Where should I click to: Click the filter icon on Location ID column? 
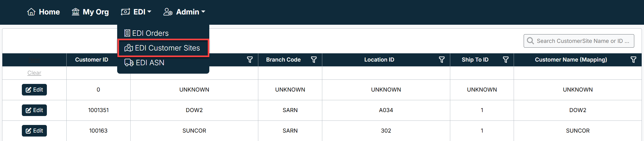tap(442, 60)
